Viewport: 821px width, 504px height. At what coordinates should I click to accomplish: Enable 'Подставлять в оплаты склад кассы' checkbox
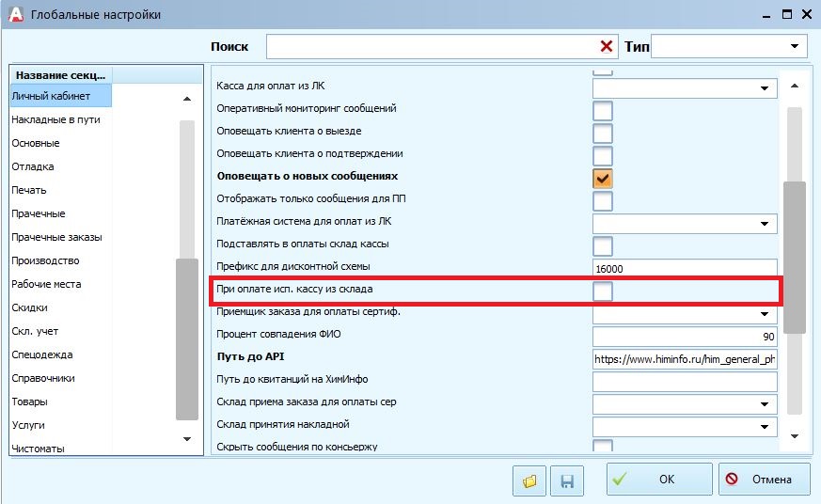603,246
